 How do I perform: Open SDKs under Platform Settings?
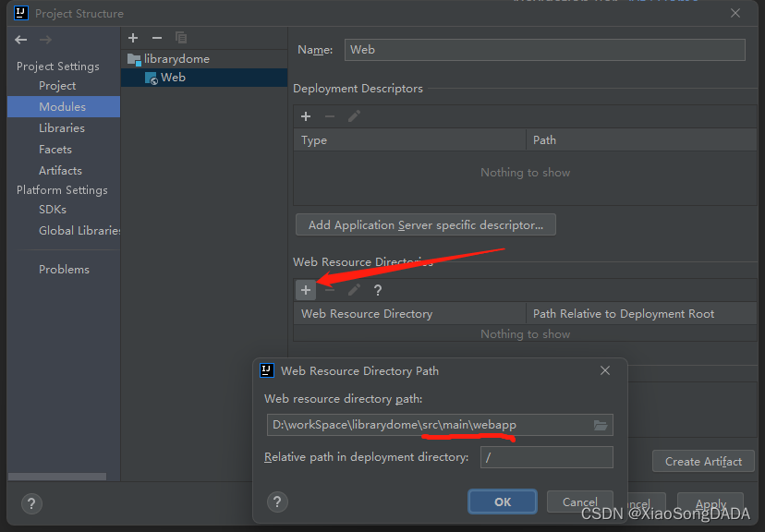click(x=53, y=210)
